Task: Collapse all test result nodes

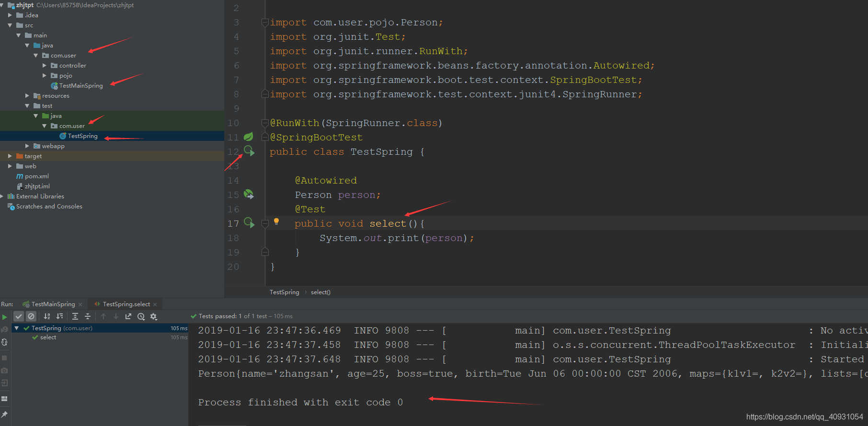Action: (88, 316)
